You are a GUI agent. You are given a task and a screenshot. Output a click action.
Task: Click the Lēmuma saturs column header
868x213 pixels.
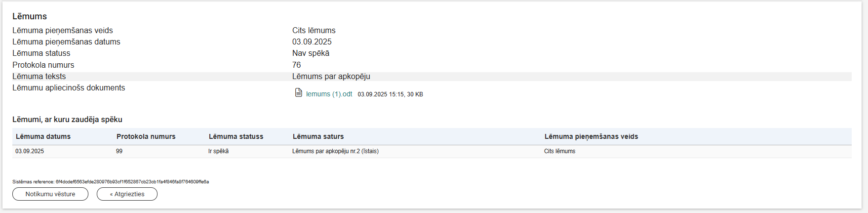(x=318, y=136)
